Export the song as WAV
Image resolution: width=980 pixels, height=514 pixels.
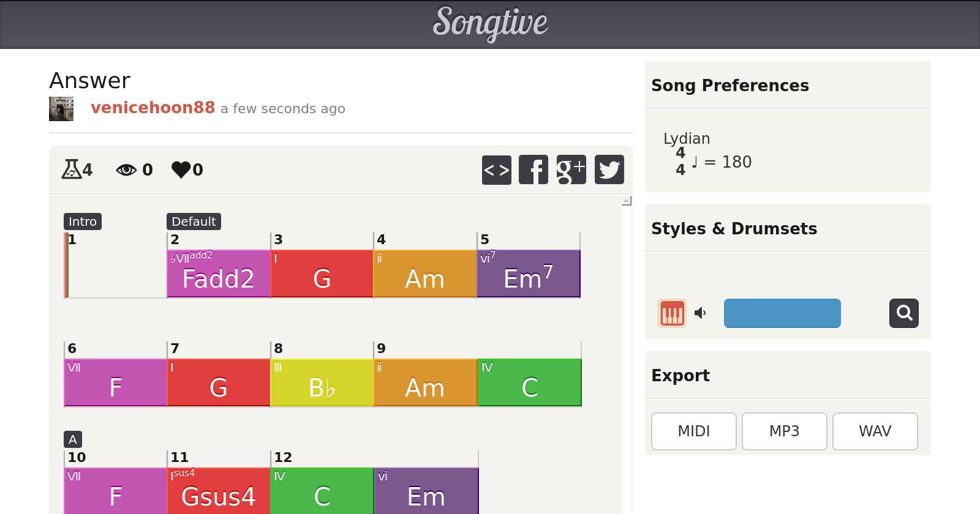[x=875, y=431]
